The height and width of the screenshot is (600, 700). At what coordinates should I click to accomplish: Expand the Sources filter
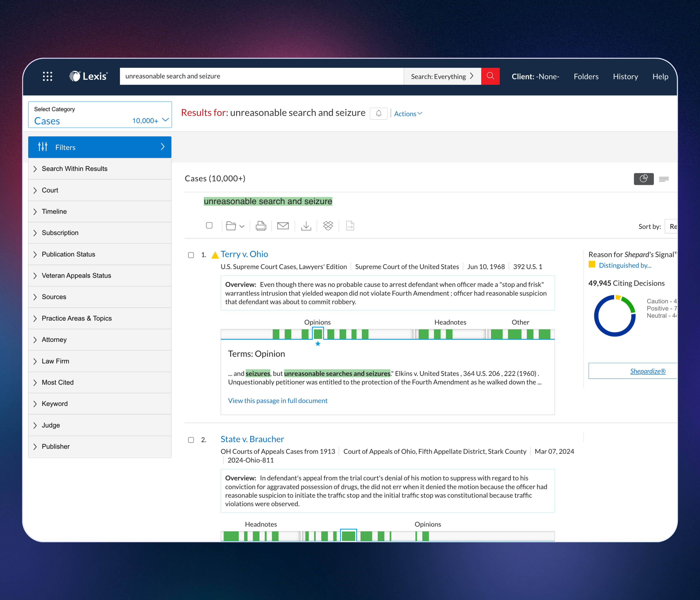[100, 297]
